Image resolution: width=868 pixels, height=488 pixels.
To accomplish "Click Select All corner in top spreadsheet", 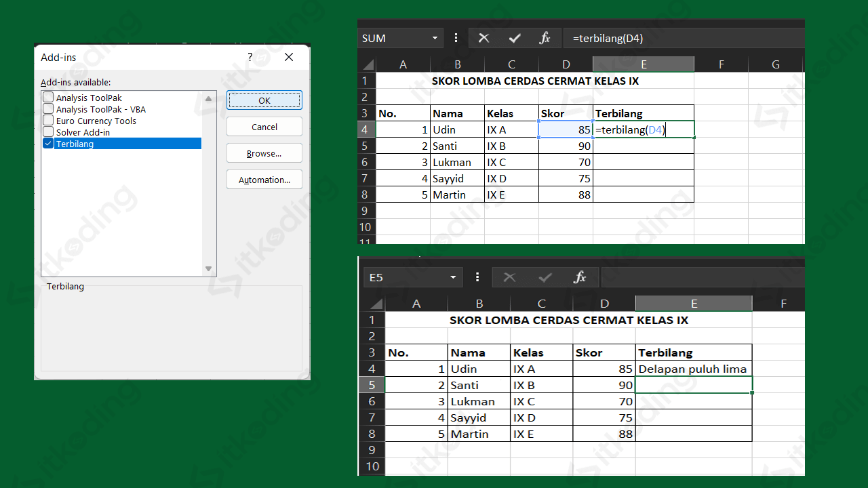I will point(367,65).
